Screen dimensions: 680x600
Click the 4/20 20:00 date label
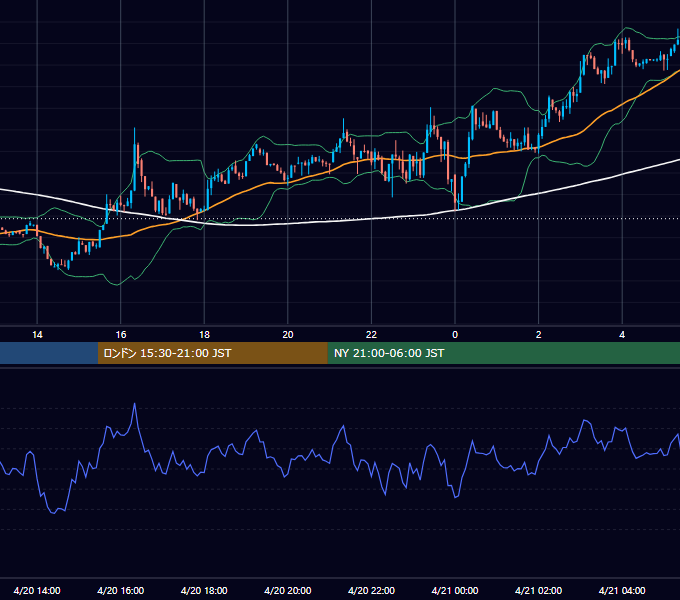click(288, 590)
